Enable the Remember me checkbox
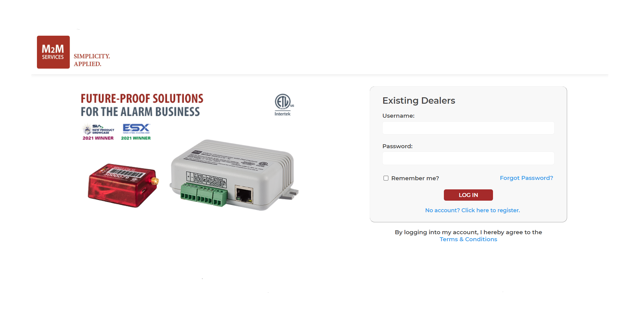Viewport: 644px width, 333px height. tap(386, 178)
